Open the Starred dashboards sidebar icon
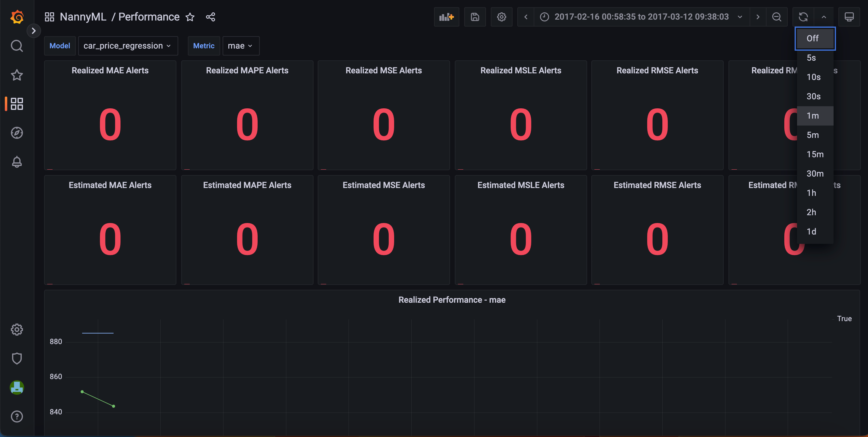 pos(17,75)
